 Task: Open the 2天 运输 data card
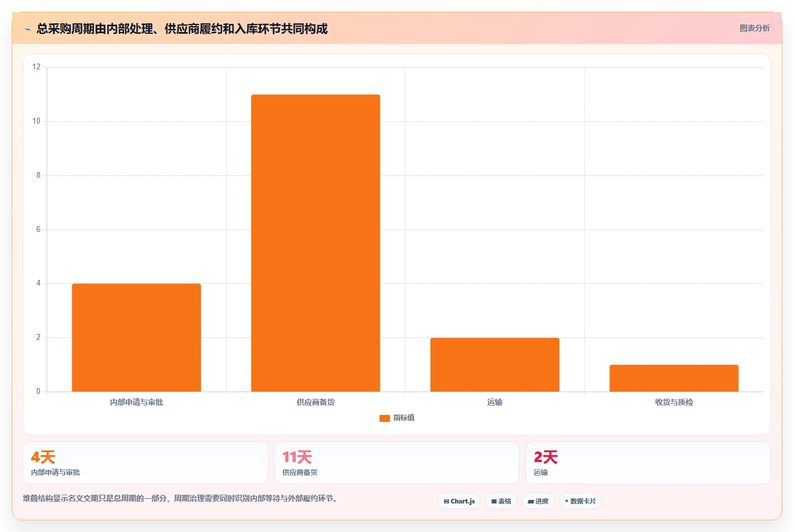point(648,463)
